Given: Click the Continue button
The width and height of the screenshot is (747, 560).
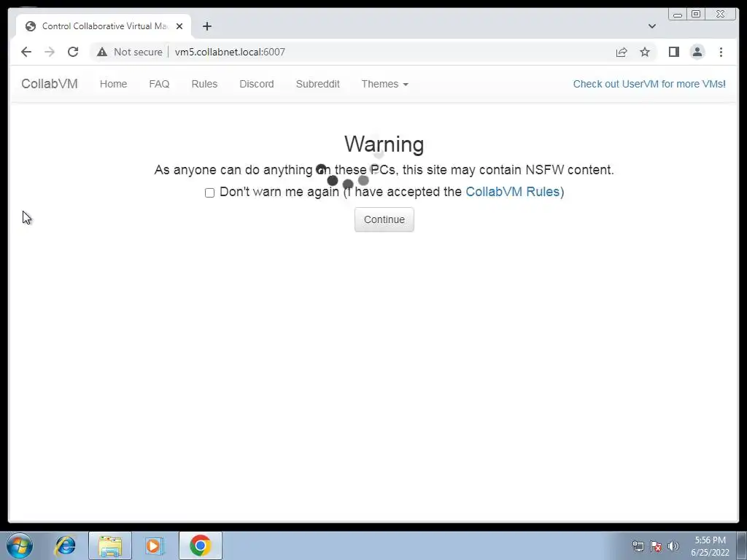Looking at the screenshot, I should [x=384, y=219].
